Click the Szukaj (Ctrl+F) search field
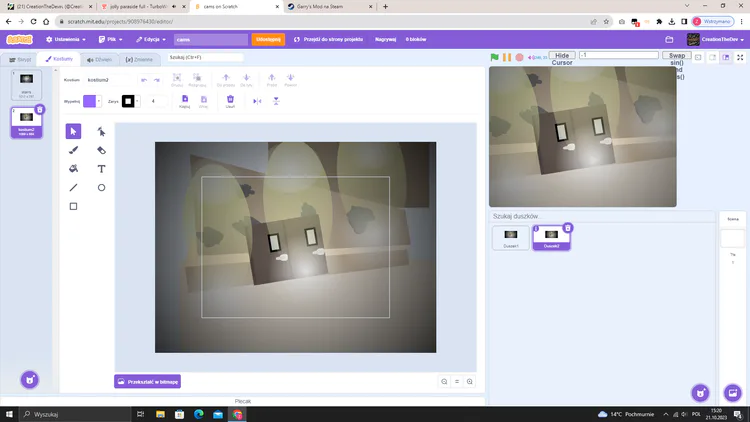The width and height of the screenshot is (750, 422). pos(206,57)
